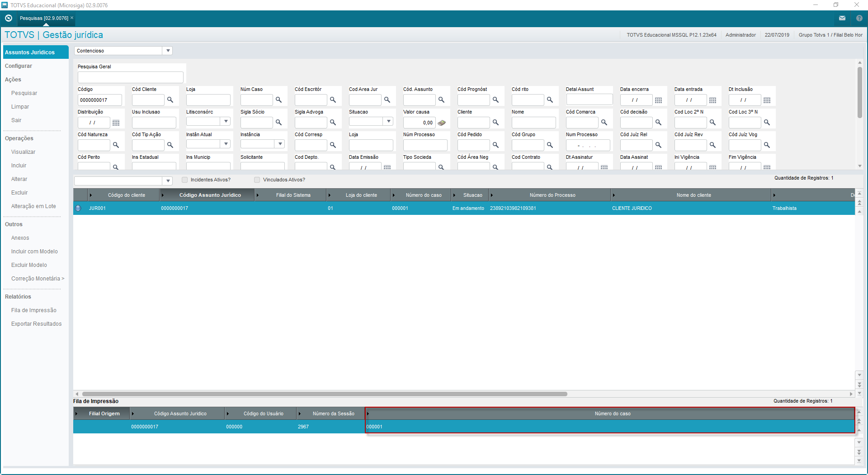The image size is (868, 475).
Task: Open the empty dropdown beside Incidentes Ativos
Action: [168, 181]
